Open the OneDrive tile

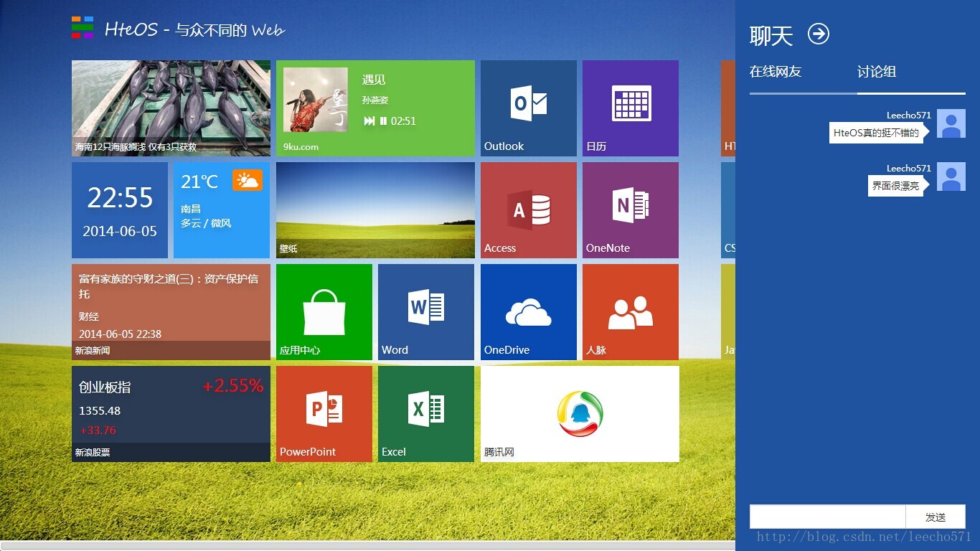pyautogui.click(x=529, y=312)
